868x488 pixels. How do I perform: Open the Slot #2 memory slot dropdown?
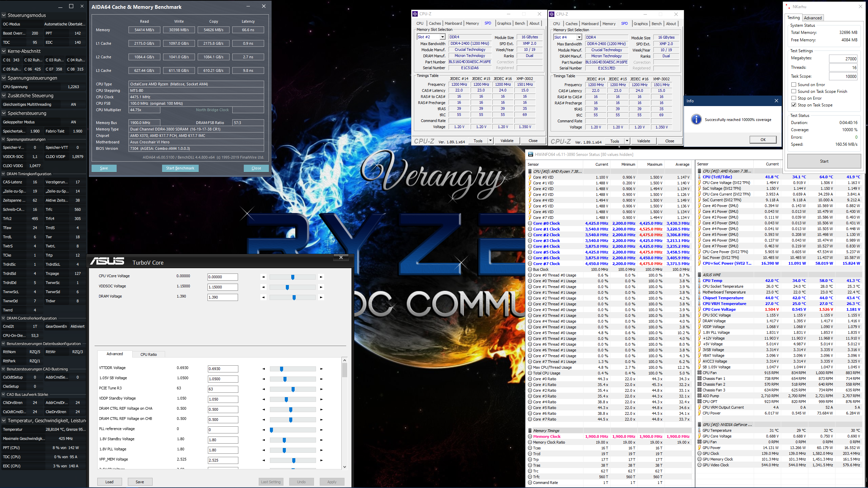coord(442,37)
